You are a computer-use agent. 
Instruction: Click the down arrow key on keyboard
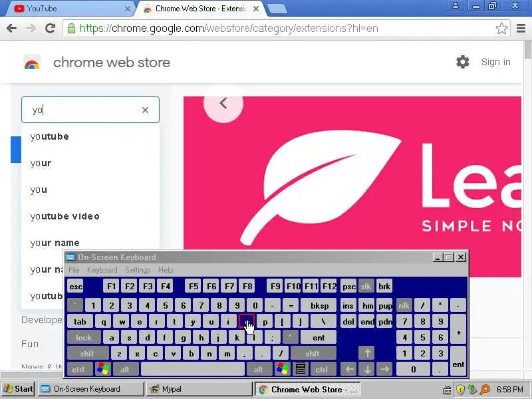tap(367, 369)
